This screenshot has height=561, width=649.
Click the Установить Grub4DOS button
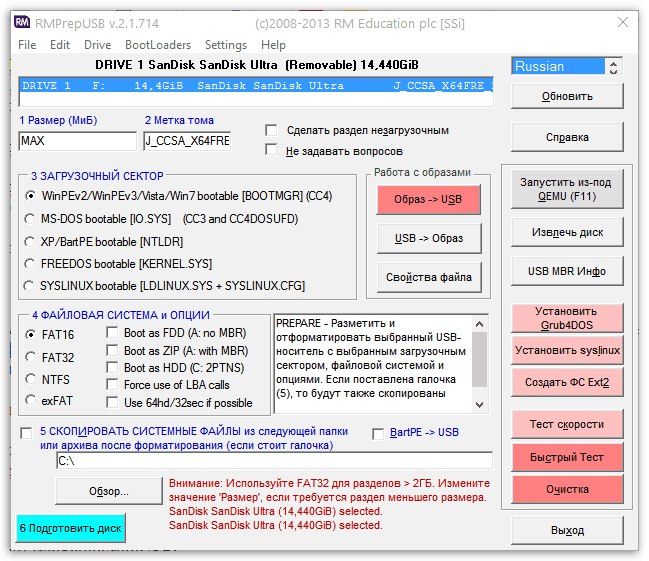pos(567,318)
